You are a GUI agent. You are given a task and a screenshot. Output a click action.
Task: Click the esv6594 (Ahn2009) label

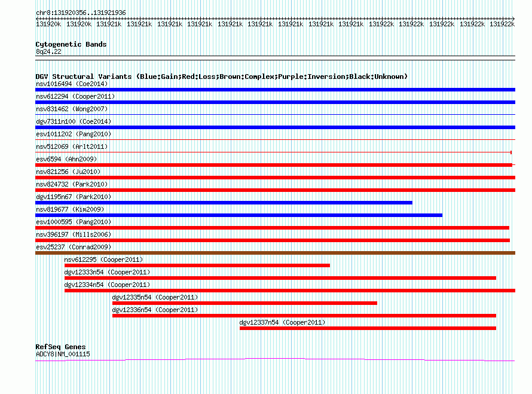tap(66, 159)
